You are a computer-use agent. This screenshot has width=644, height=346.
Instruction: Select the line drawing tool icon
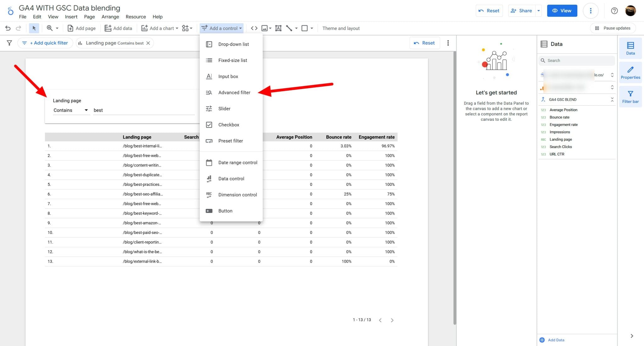(x=289, y=28)
